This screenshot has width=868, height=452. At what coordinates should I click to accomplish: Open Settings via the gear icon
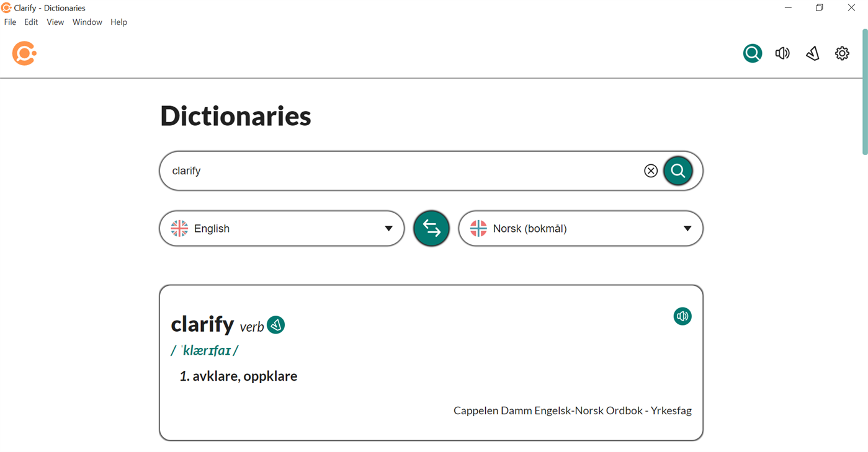pyautogui.click(x=842, y=53)
